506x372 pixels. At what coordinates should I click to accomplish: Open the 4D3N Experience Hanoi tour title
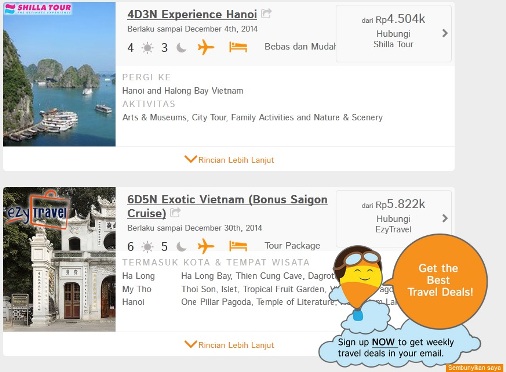(x=192, y=14)
